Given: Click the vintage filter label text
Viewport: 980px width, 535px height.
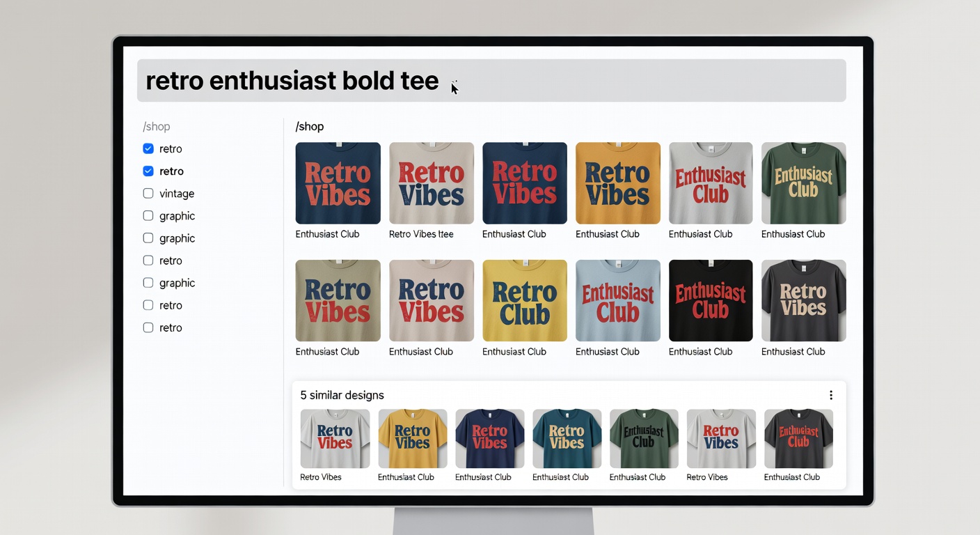Looking at the screenshot, I should click(177, 194).
